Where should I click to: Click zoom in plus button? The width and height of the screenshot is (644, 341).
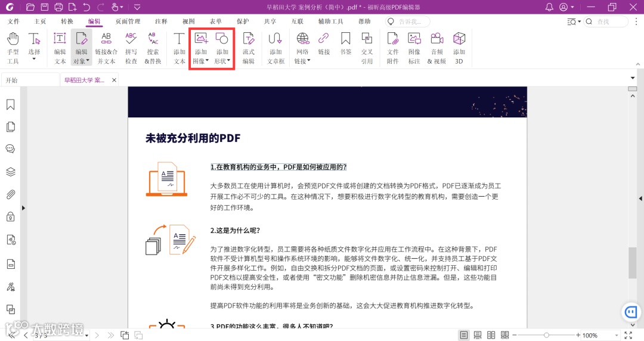578,335
